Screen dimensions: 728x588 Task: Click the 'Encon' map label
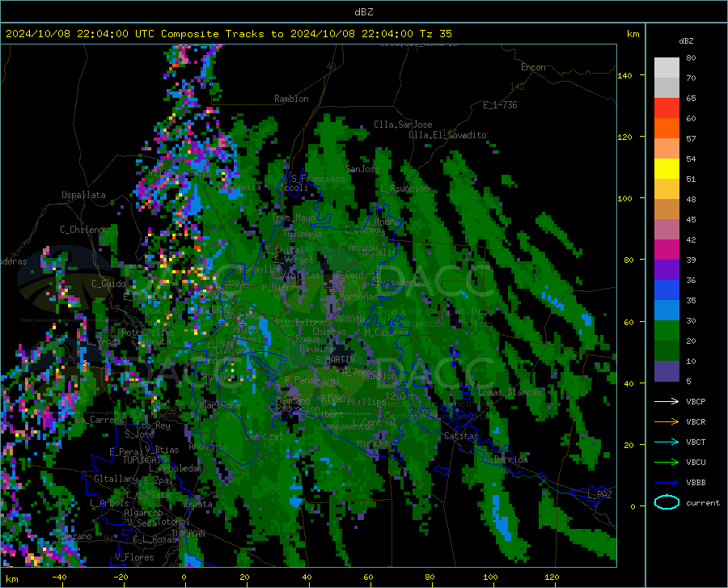(533, 67)
